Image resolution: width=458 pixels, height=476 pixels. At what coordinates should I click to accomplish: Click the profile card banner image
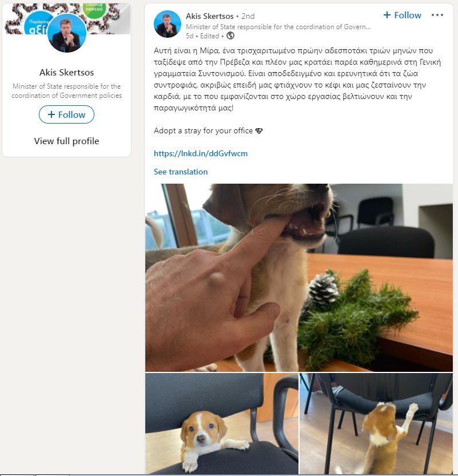click(x=67, y=19)
